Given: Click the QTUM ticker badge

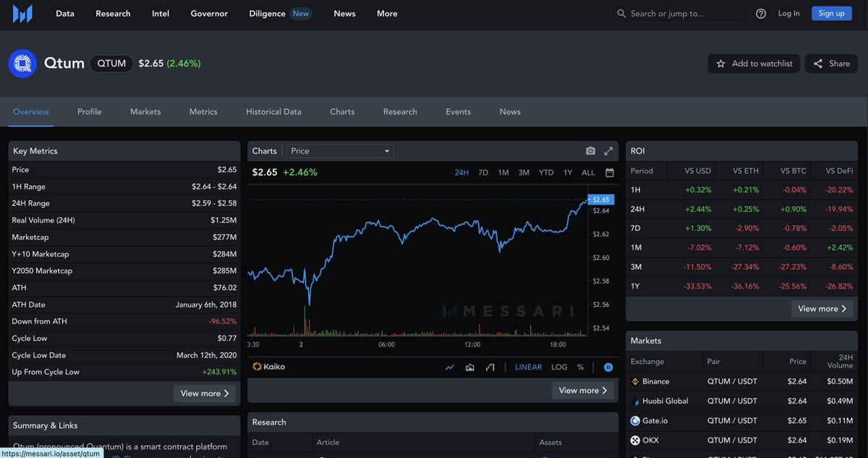Looking at the screenshot, I should pos(111,64).
